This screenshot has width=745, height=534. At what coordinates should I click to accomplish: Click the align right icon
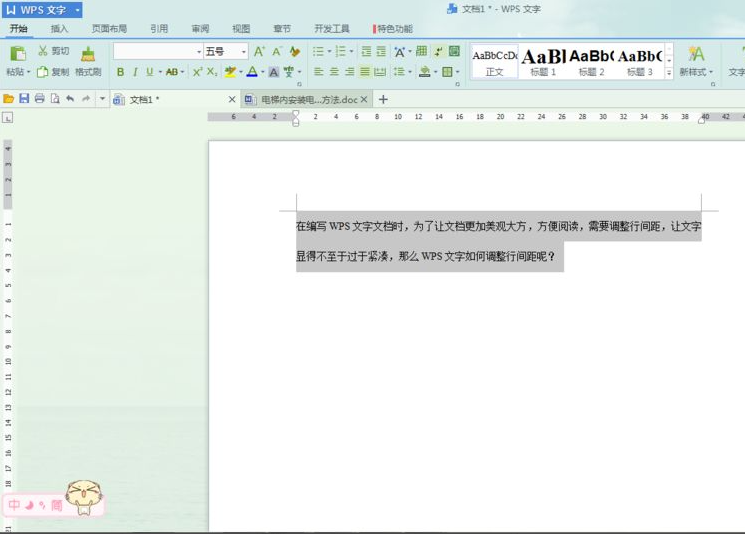point(349,72)
